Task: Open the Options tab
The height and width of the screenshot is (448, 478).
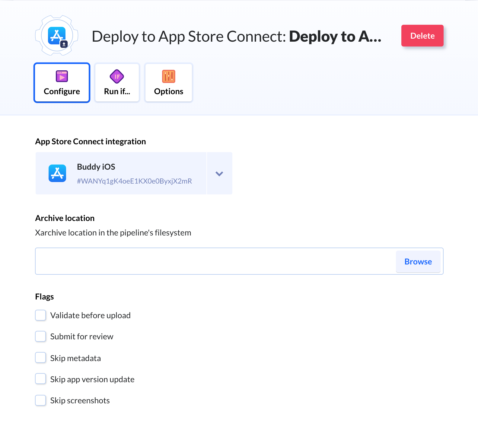Action: click(x=169, y=83)
